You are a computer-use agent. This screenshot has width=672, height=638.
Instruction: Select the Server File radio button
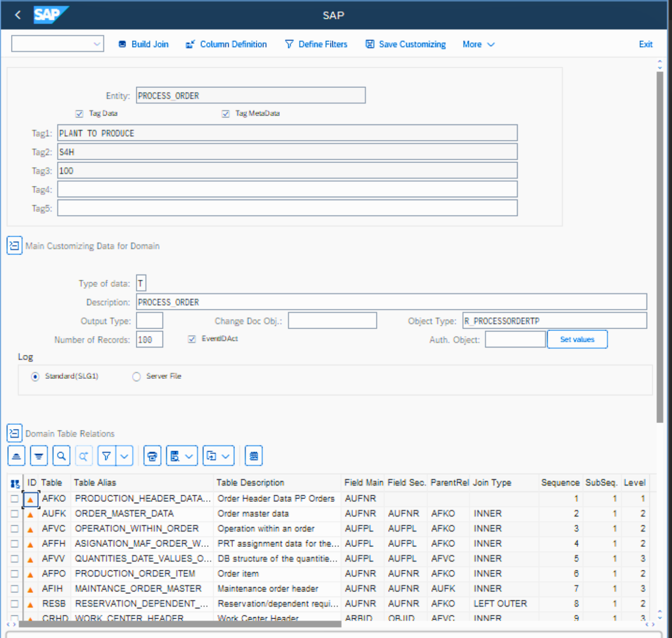136,377
